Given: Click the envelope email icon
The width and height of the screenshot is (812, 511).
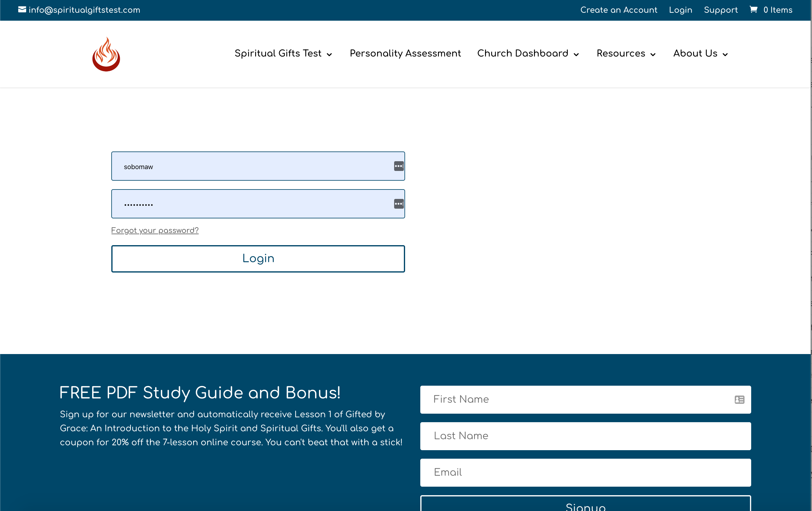Looking at the screenshot, I should pos(22,10).
